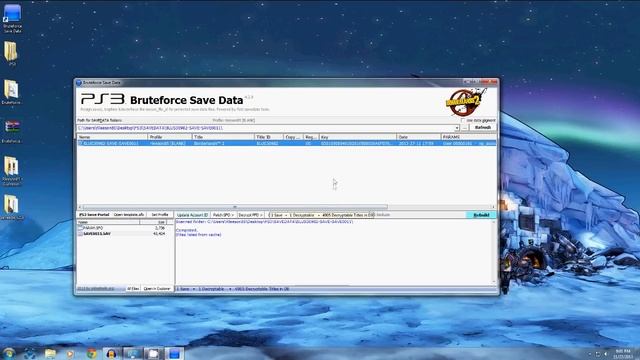Click the Set Profile button

pyautogui.click(x=160, y=215)
